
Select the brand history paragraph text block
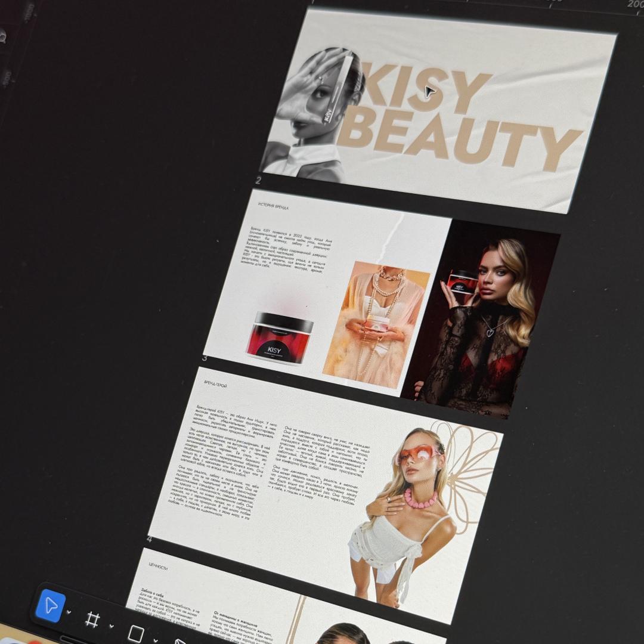[287, 250]
